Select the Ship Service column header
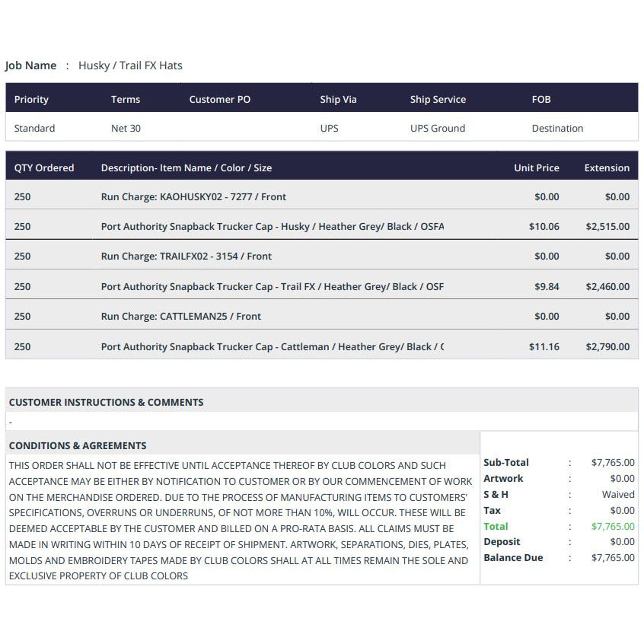The height and width of the screenshot is (644, 644). (438, 99)
